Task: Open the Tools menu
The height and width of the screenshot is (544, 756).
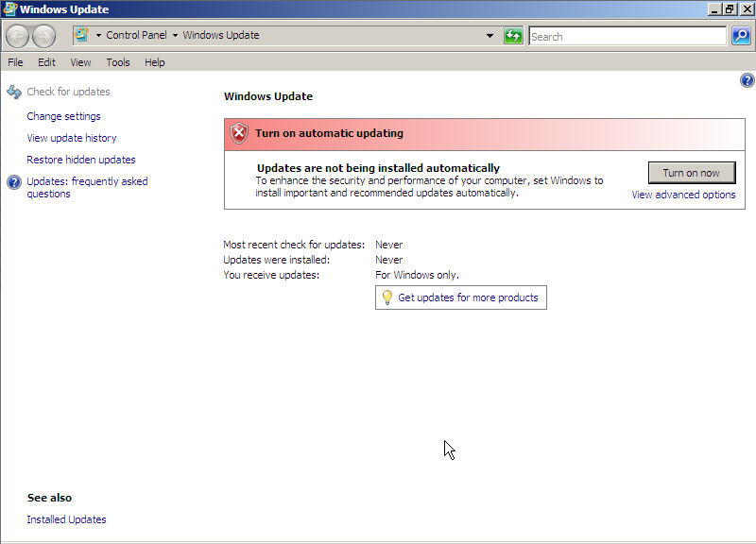Action: point(118,62)
